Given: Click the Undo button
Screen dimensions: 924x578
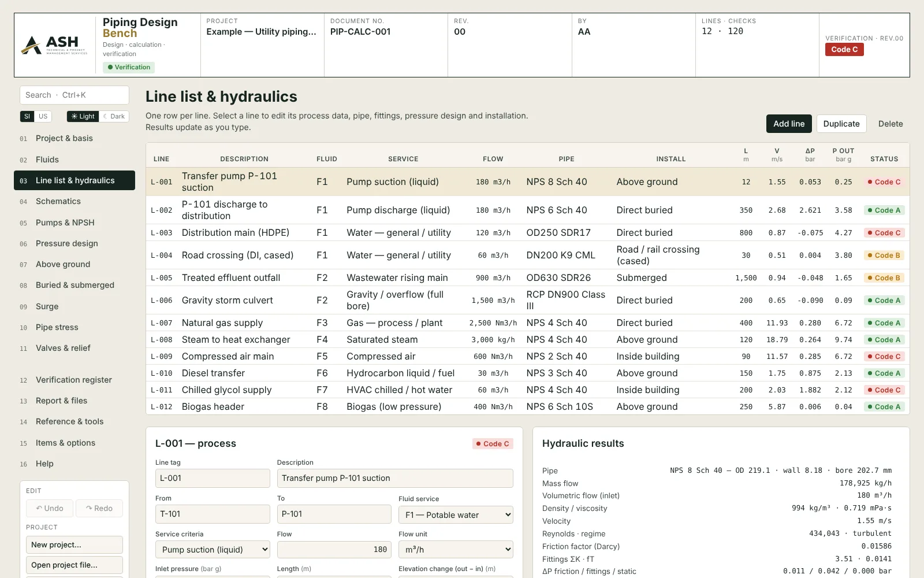Looking at the screenshot, I should click(x=50, y=508).
